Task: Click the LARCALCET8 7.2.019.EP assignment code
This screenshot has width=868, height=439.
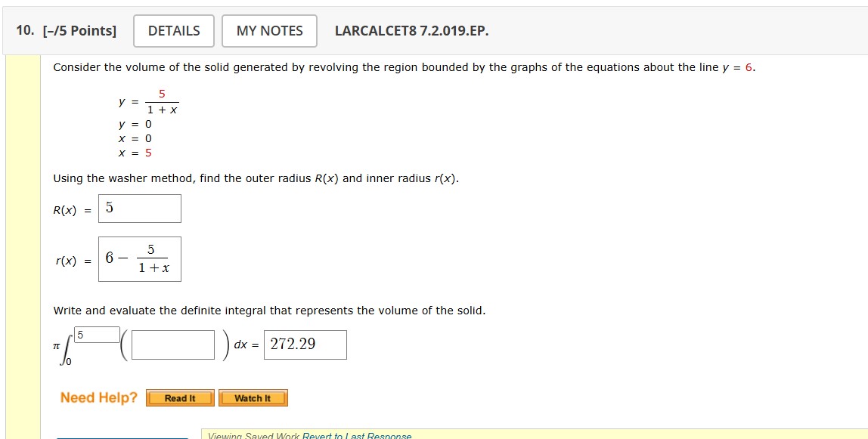Action: (410, 30)
